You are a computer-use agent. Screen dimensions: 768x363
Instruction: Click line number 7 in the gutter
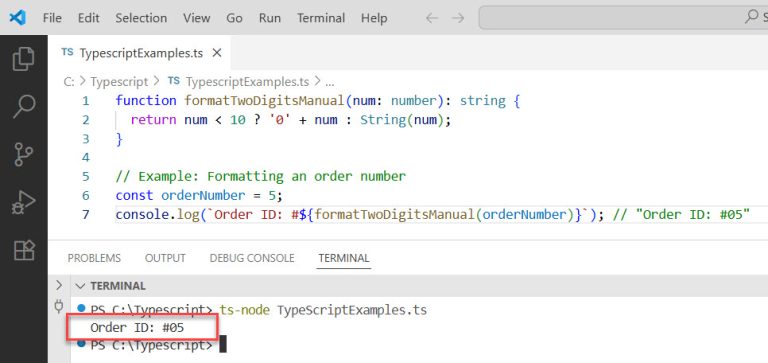(x=86, y=215)
